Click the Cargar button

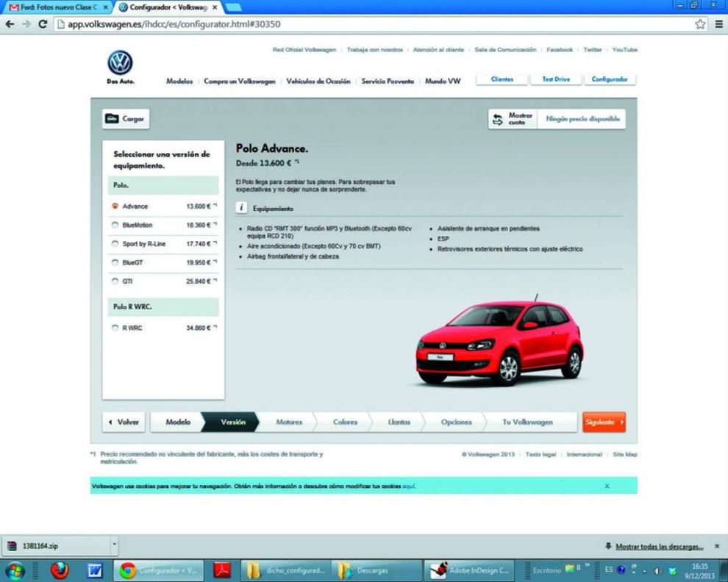pos(126,119)
